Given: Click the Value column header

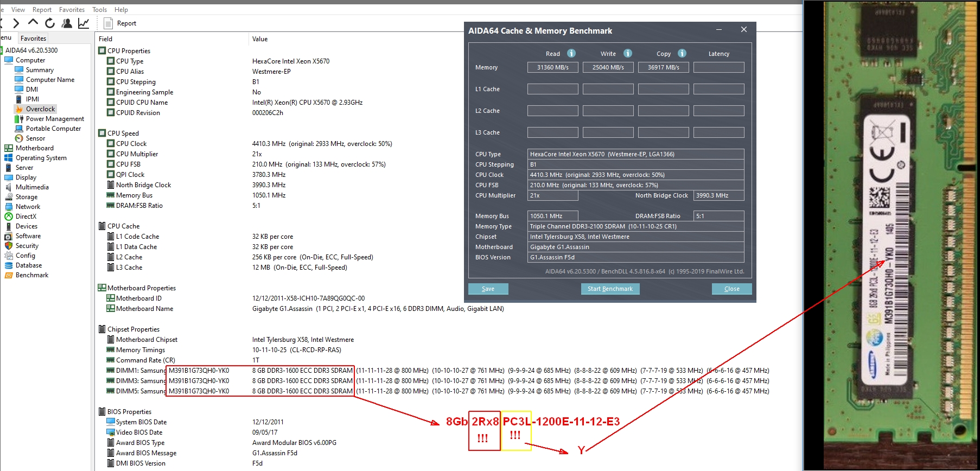Looking at the screenshot, I should (x=259, y=39).
